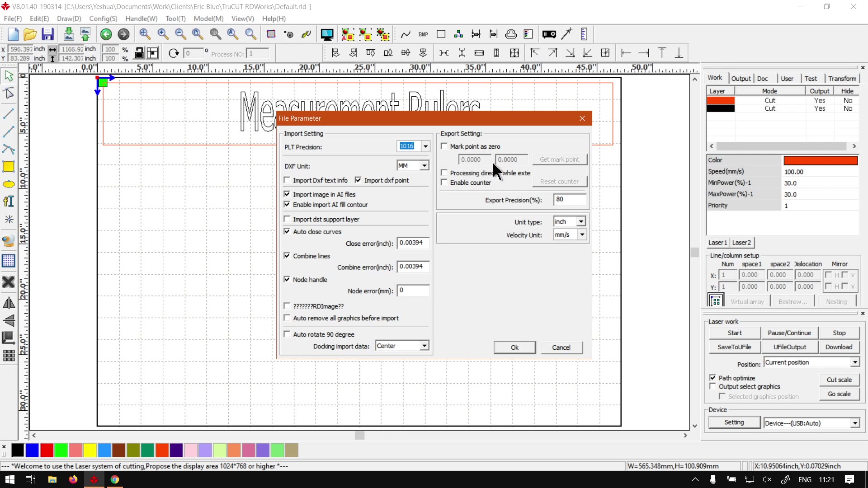The height and width of the screenshot is (488, 868).
Task: Click Ok in File Parameter dialog
Action: tap(514, 347)
